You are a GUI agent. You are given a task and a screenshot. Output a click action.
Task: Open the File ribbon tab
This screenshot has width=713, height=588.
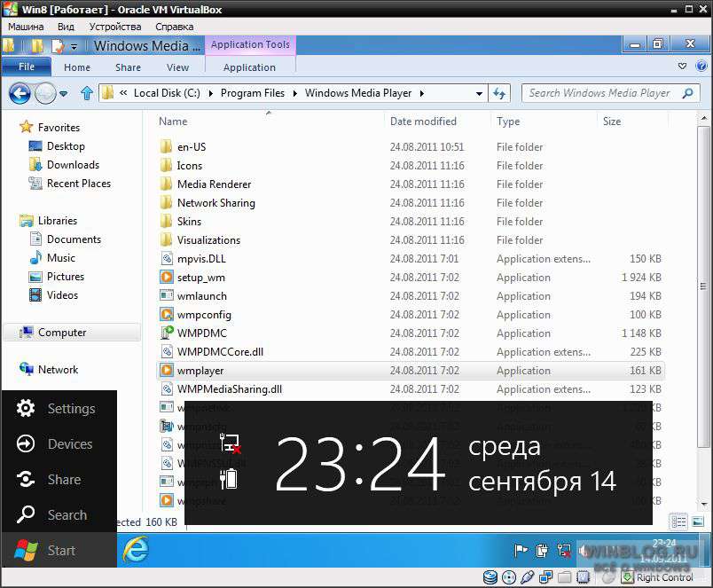coord(27,67)
